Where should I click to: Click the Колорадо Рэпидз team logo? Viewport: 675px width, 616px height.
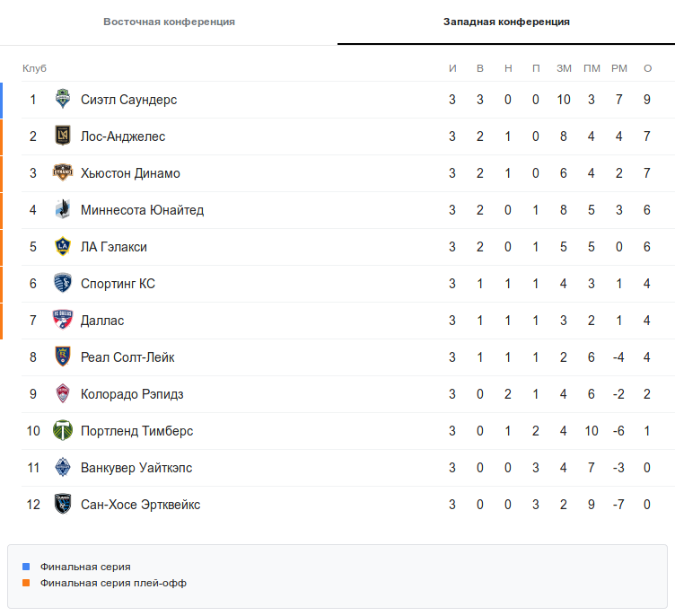(62, 394)
